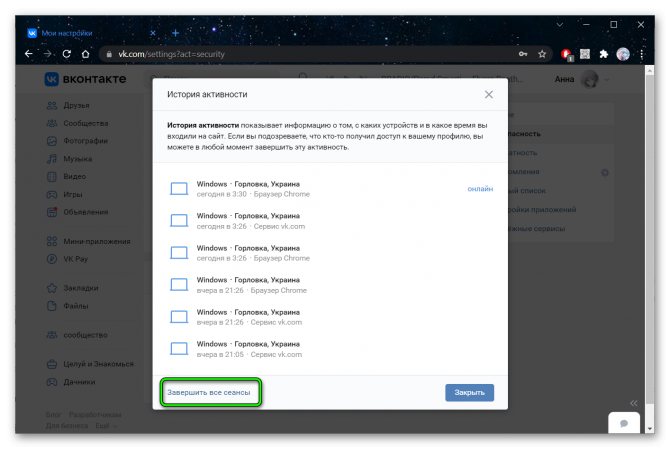670x449 pixels.
Task: Go back with browser back arrow
Action: tap(29, 54)
